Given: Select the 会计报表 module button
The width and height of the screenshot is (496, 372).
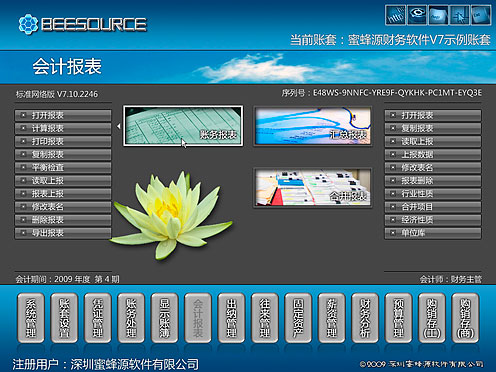Looking at the screenshot, I should point(198,318).
